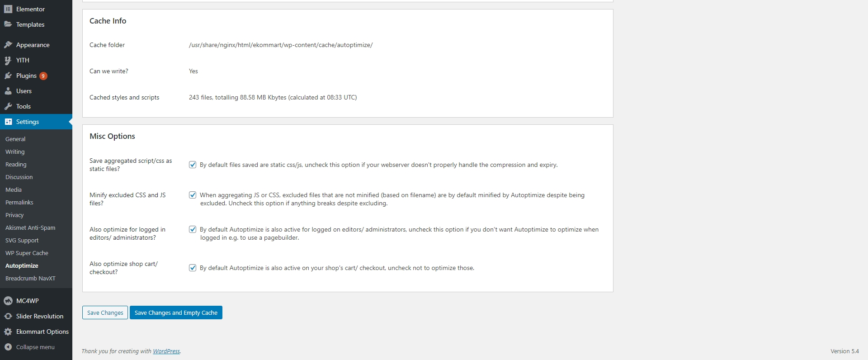868x360 pixels.
Task: Go to Permalinks settings page
Action: coord(19,202)
